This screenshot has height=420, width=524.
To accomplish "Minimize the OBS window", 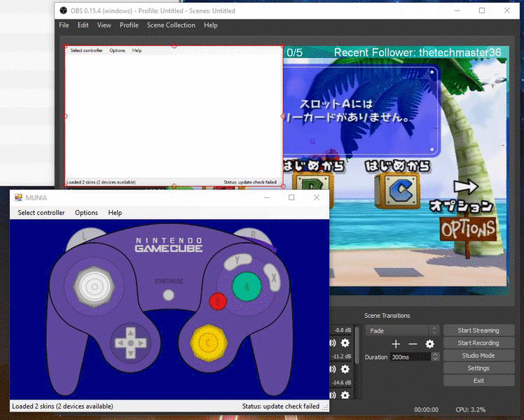I will click(457, 10).
